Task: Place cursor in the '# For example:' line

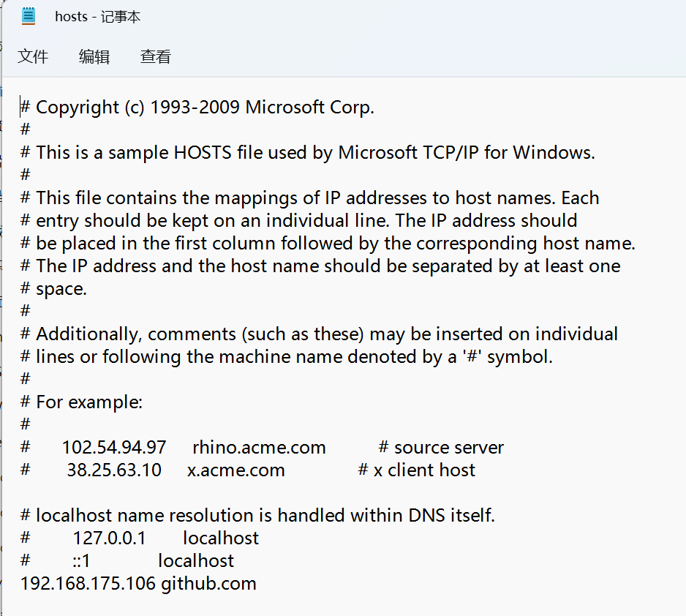Action: [81, 402]
